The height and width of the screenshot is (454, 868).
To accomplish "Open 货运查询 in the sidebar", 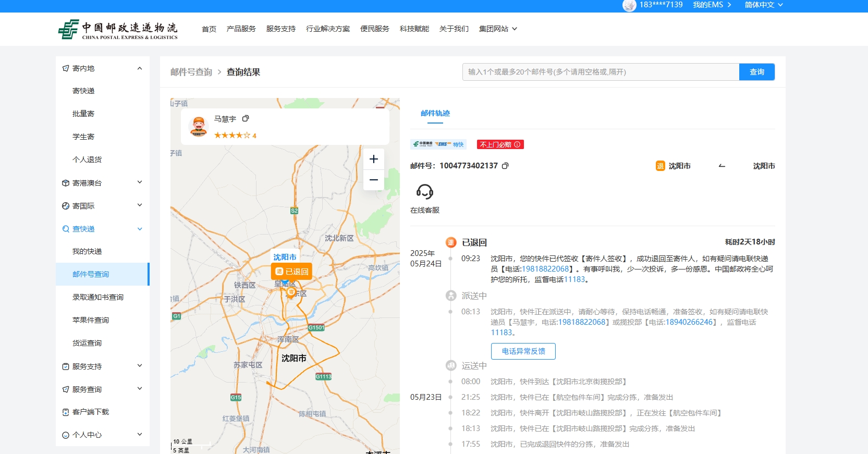I will [x=87, y=343].
